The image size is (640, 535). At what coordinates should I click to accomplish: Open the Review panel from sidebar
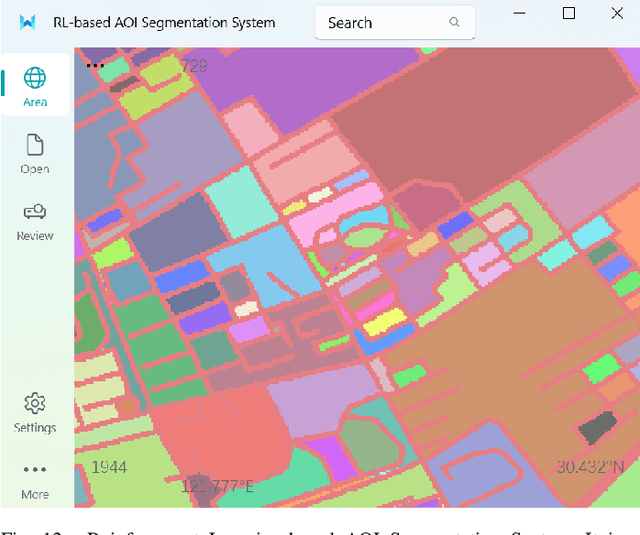coord(35,219)
